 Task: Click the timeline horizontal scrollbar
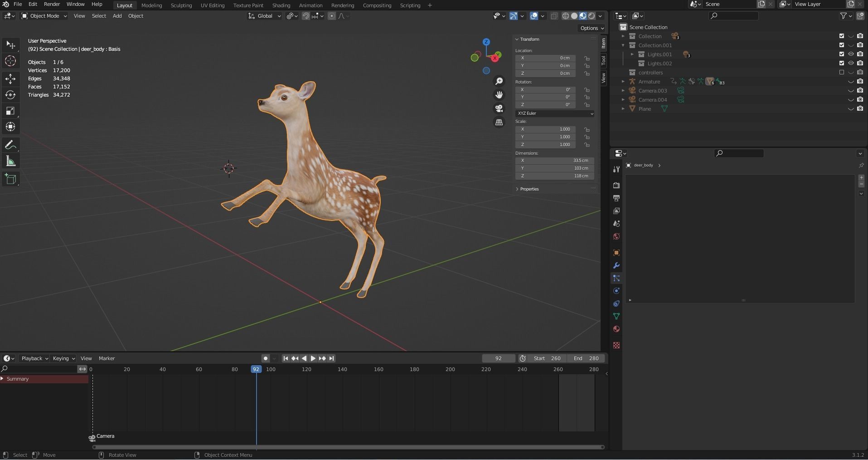348,447
